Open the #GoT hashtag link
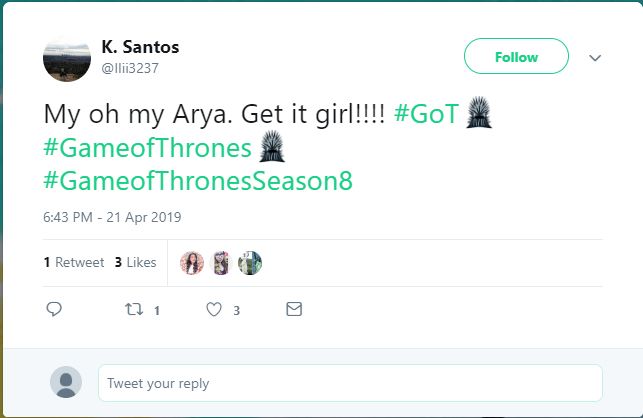The image size is (643, 418). [x=425, y=114]
